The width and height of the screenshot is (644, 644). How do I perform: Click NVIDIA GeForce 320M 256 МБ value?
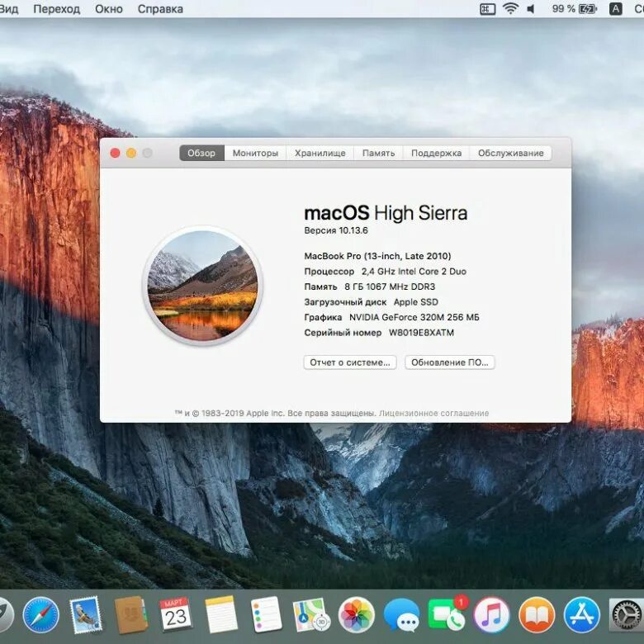414,317
